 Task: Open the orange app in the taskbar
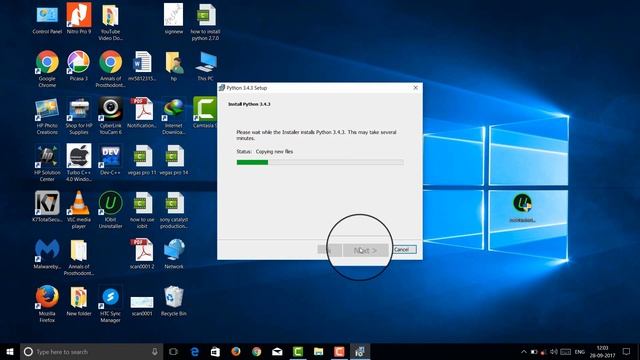[x=339, y=351]
